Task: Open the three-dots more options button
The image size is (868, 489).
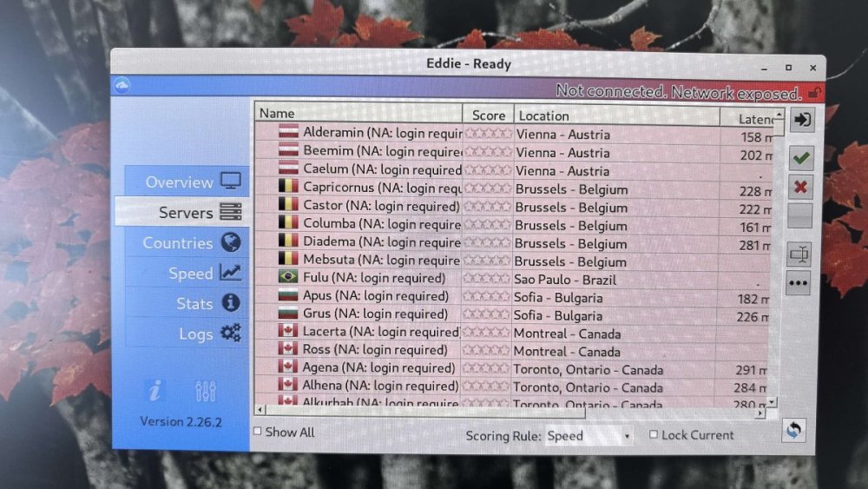Action: click(799, 283)
